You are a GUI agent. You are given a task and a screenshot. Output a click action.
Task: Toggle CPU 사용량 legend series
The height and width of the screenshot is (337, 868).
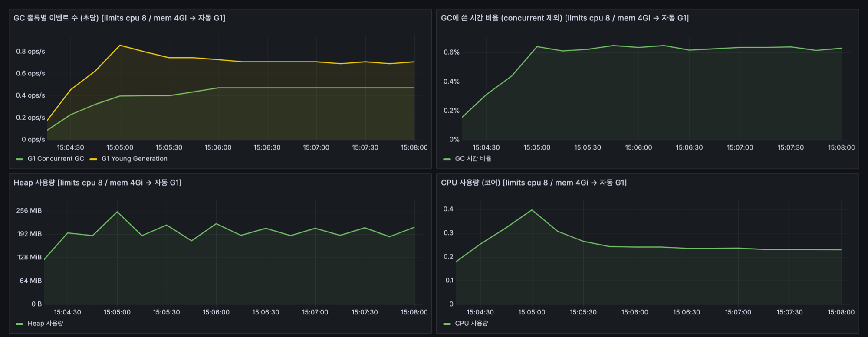tap(471, 323)
